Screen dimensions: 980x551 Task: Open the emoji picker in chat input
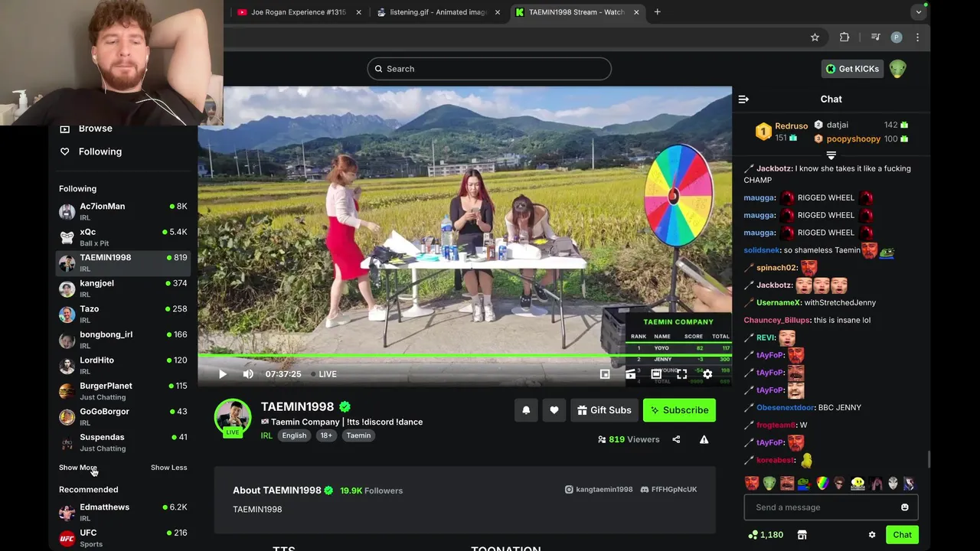(x=905, y=507)
